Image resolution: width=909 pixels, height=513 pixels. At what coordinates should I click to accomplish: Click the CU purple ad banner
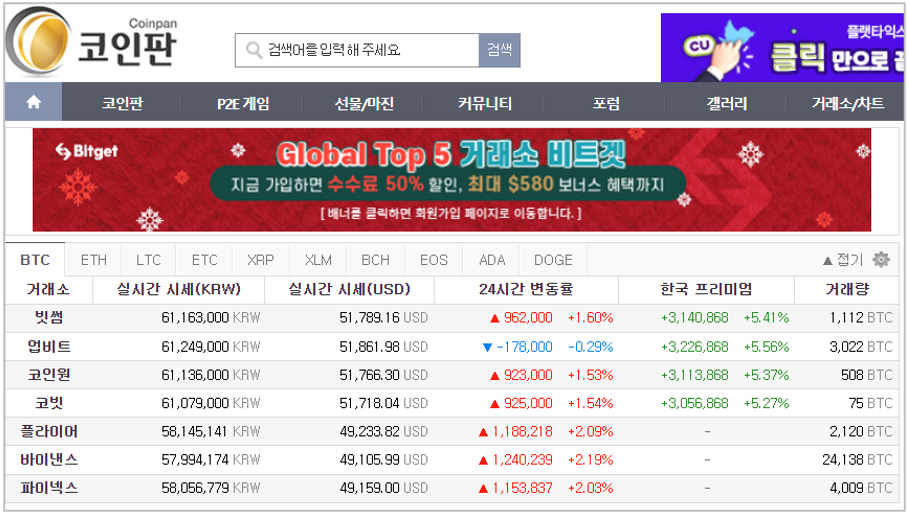coord(782,48)
